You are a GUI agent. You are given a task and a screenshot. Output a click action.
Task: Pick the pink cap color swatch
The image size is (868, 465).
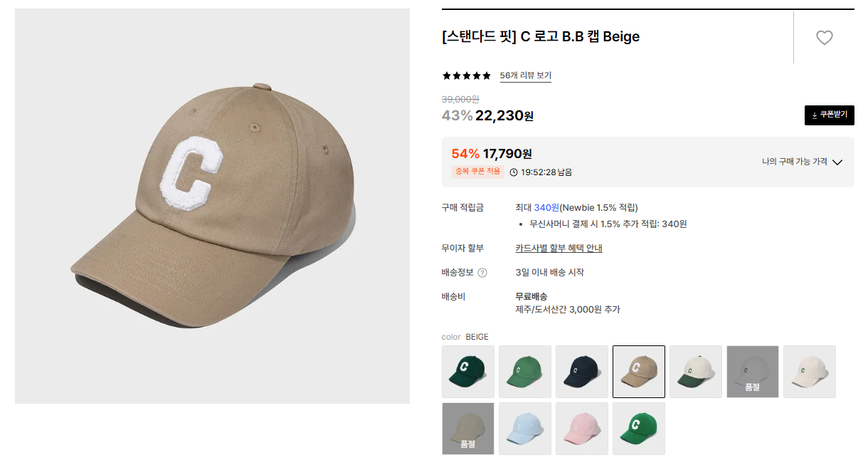point(582,429)
